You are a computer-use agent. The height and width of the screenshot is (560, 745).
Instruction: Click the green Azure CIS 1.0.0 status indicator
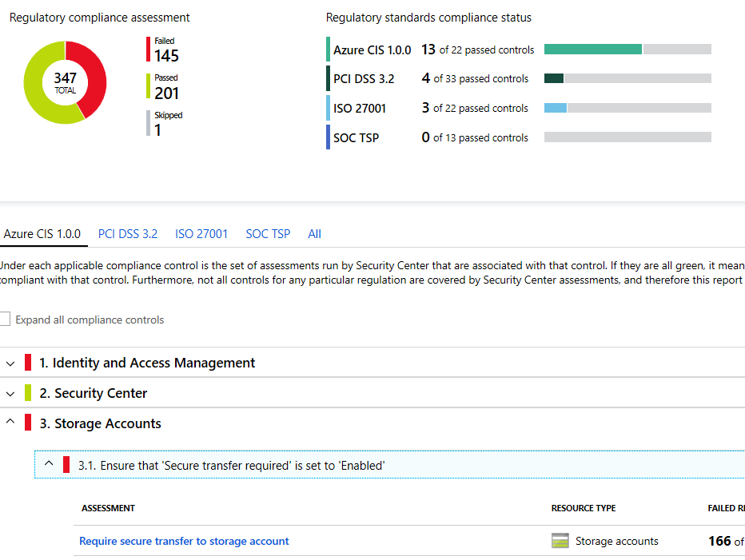327,49
